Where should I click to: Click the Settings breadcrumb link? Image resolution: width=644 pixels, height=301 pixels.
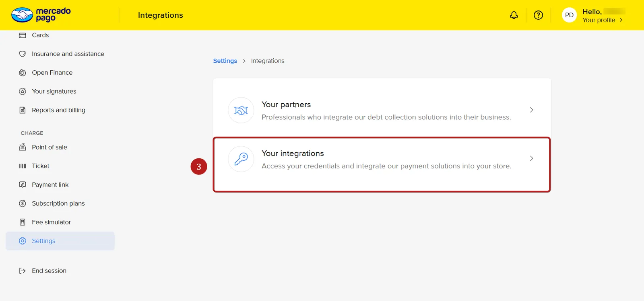pos(225,61)
